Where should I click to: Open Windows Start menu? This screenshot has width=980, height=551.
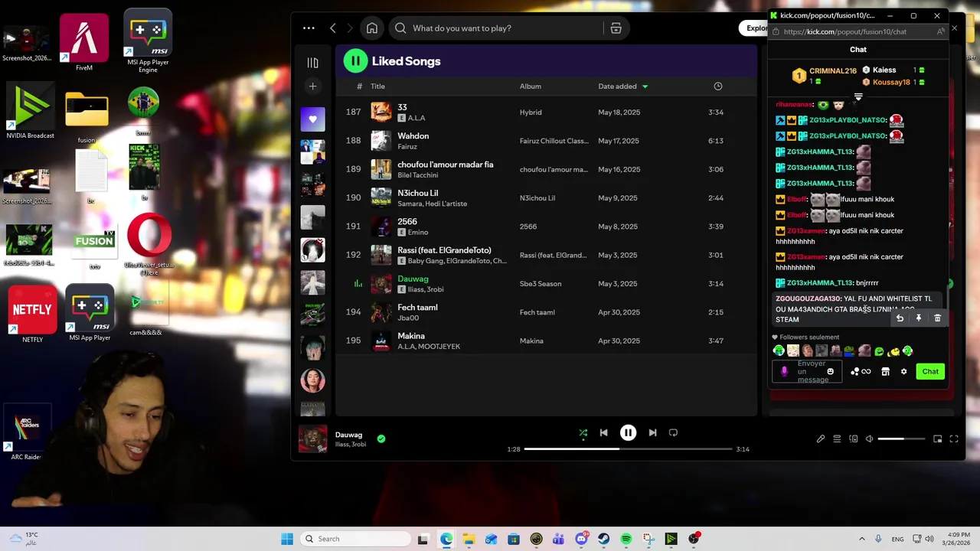287,539
